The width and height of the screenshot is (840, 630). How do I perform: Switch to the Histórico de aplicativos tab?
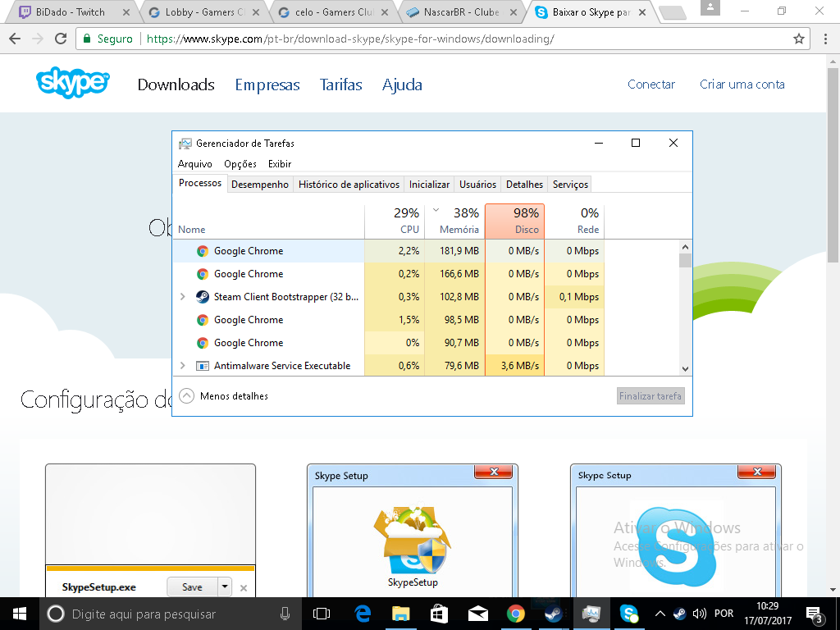(349, 185)
